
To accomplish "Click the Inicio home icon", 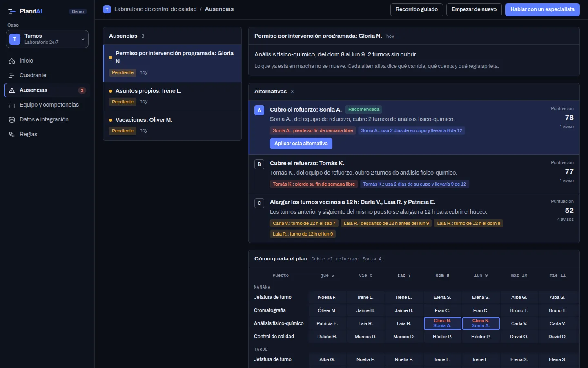I will (12, 61).
